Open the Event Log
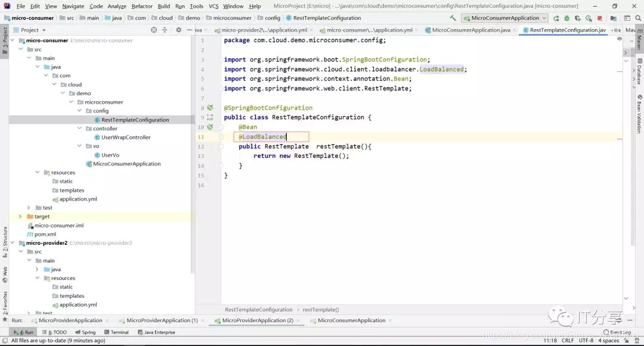 pos(617,332)
